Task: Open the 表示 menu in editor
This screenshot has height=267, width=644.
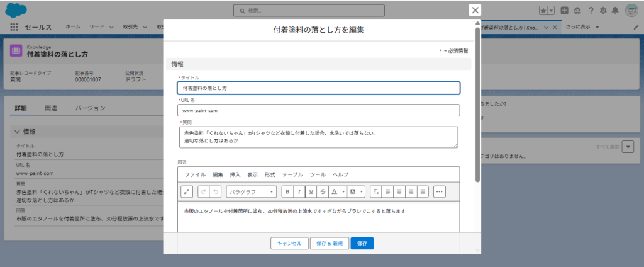Action: click(x=253, y=174)
